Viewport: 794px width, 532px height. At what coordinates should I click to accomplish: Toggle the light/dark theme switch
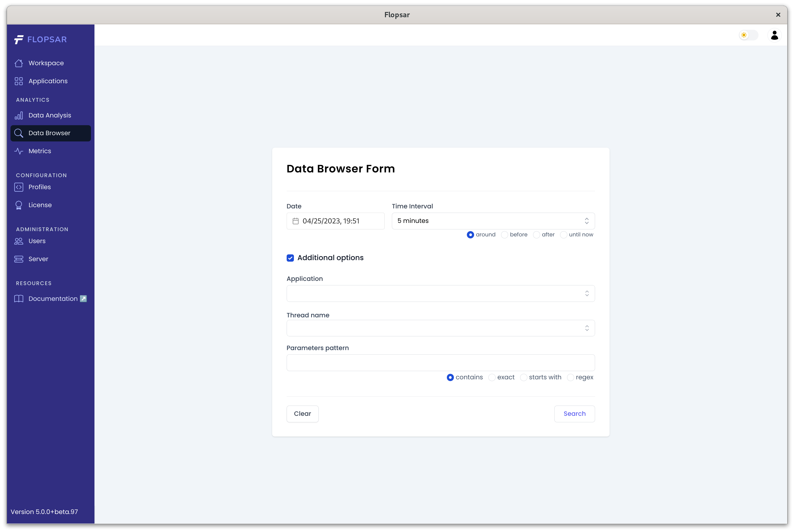point(748,35)
